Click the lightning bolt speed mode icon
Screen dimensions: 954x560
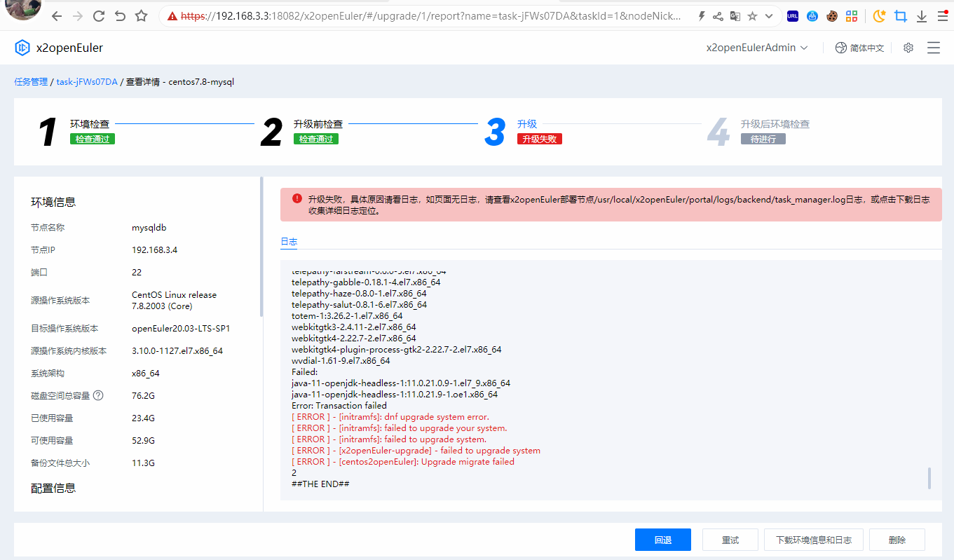click(702, 15)
